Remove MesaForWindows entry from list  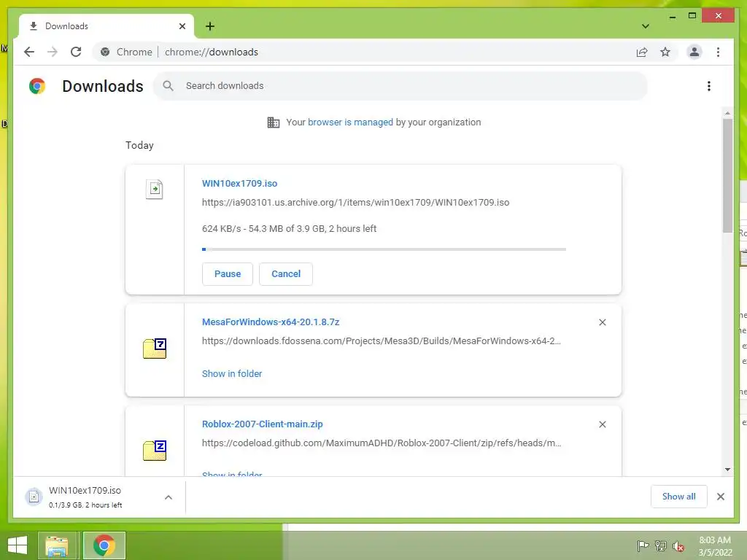(x=602, y=322)
